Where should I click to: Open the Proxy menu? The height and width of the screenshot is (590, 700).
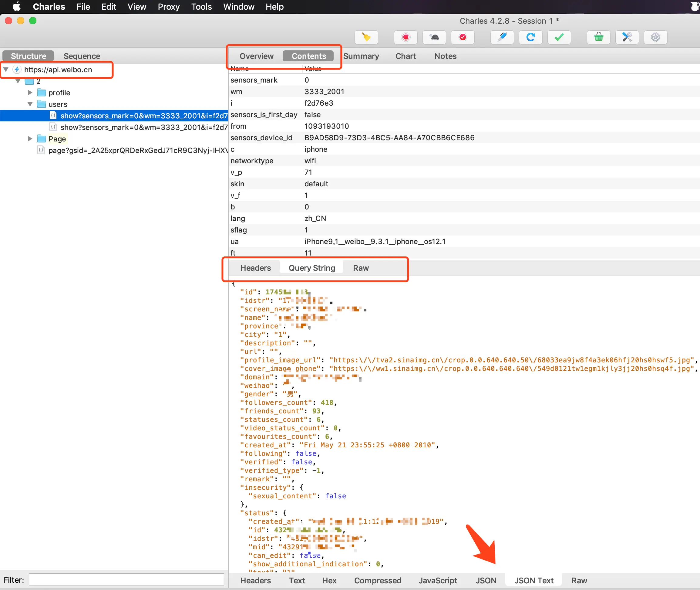169,7
